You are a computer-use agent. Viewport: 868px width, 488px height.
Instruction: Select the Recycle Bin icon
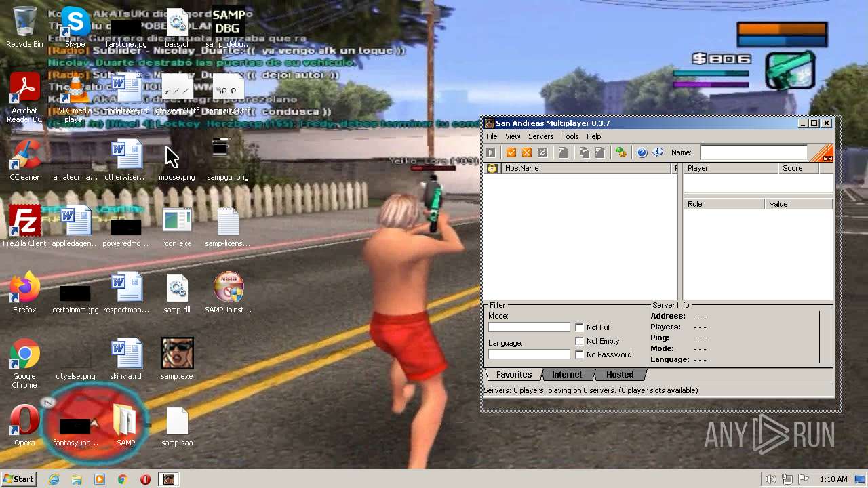[24, 28]
